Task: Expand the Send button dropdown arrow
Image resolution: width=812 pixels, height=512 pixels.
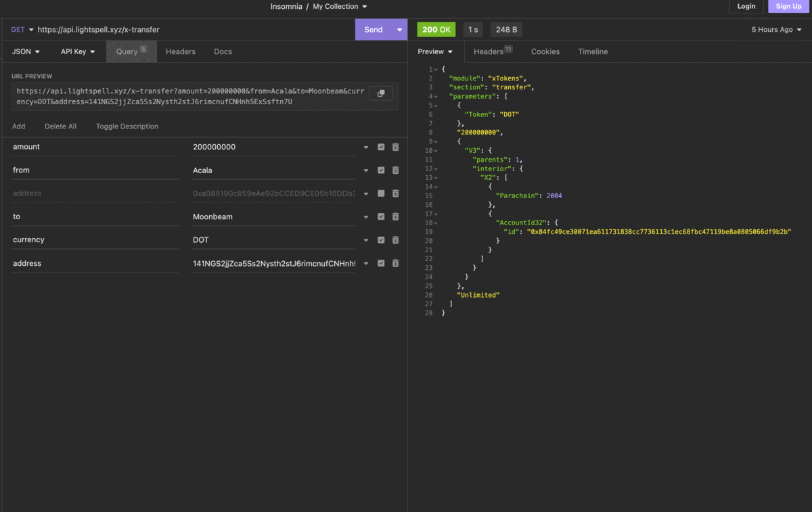Action: [x=400, y=30]
